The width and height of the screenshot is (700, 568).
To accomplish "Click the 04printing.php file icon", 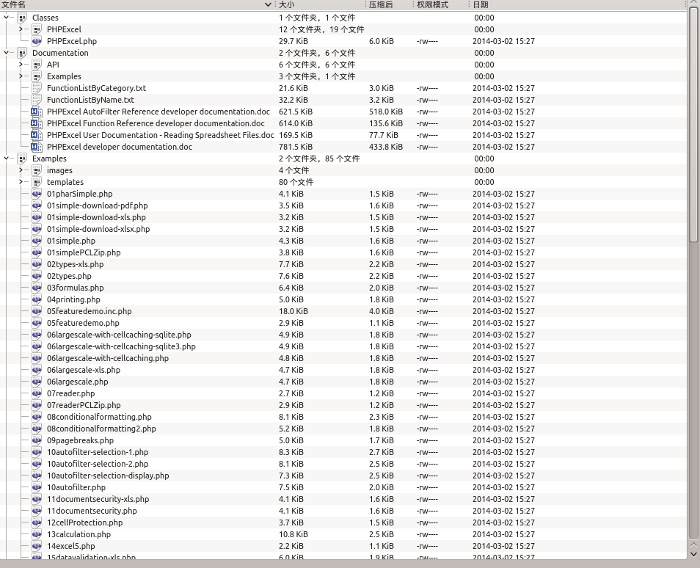I will (37, 300).
